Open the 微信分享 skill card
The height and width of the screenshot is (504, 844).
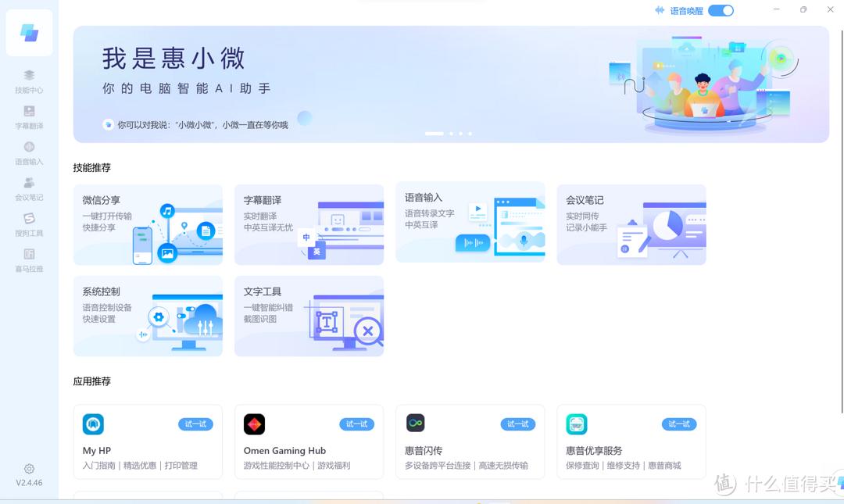148,224
